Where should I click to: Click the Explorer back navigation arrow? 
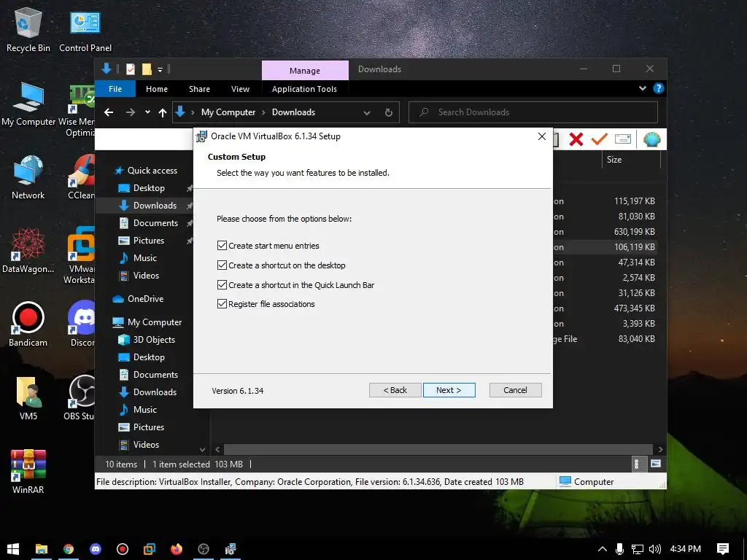point(109,112)
